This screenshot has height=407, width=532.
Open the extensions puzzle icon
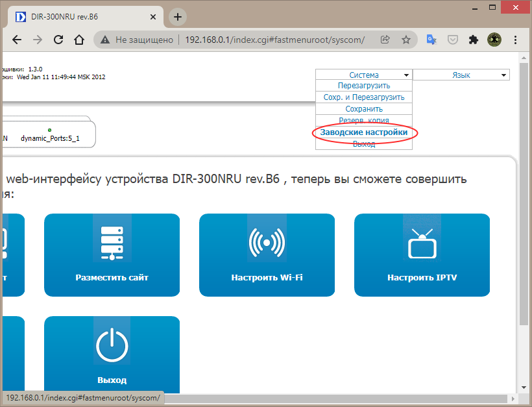pos(474,40)
